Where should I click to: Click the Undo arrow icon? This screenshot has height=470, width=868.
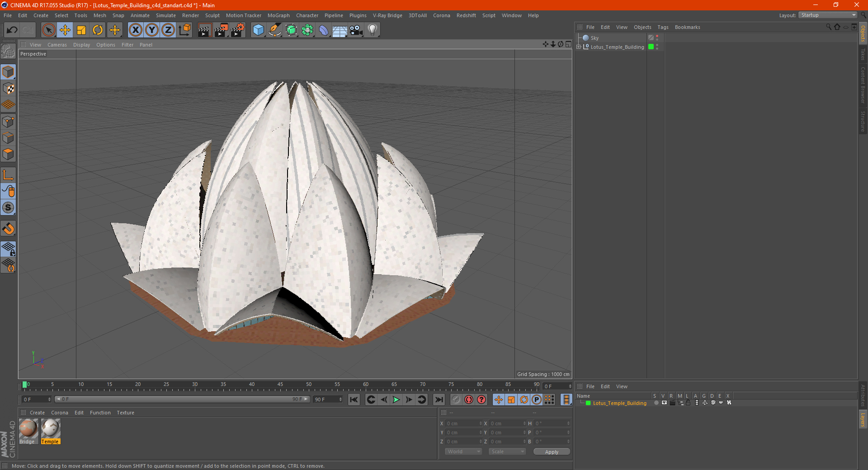point(12,30)
